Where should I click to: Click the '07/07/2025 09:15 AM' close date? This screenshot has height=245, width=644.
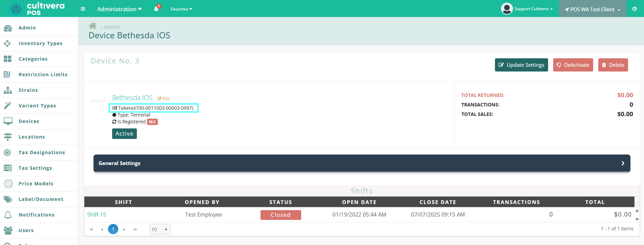click(438, 215)
